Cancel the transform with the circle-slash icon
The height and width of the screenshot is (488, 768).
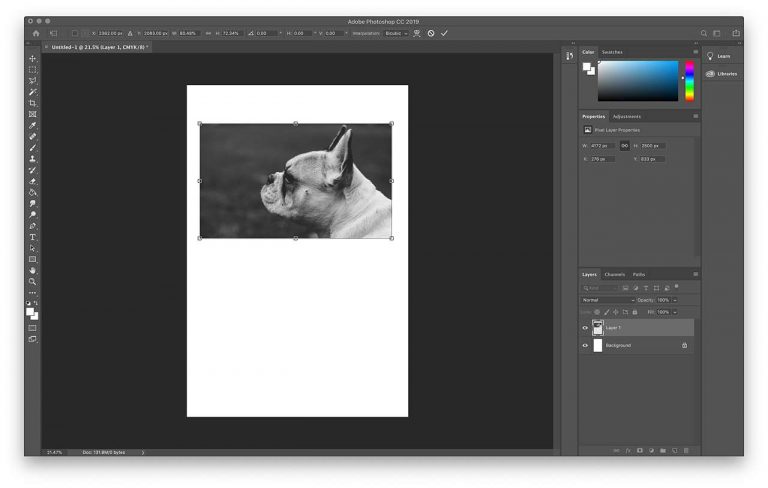pyautogui.click(x=431, y=33)
